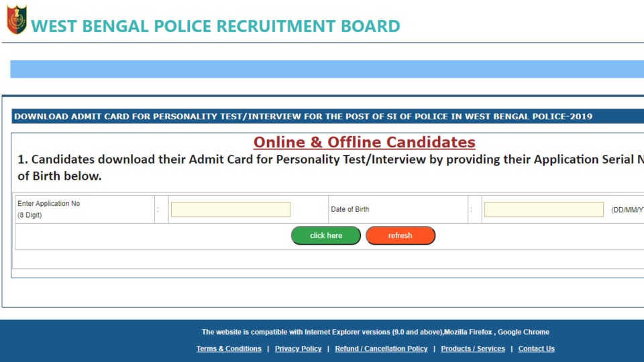
Task: Open the Terms & Conditions link
Action: coord(229,349)
